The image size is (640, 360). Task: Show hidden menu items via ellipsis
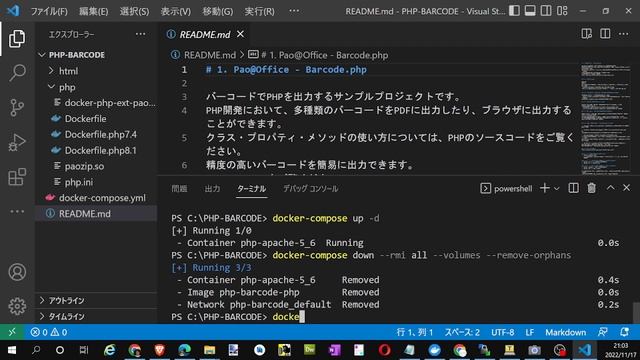(x=294, y=11)
